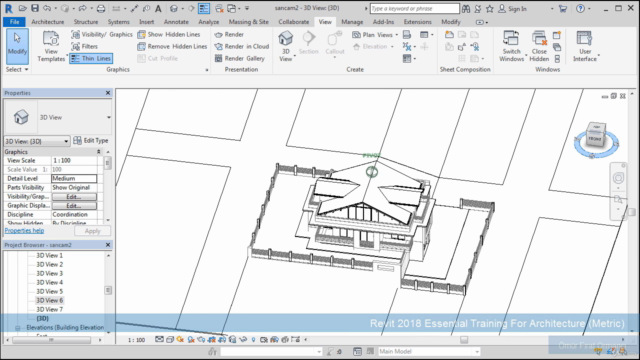Screen dimensions: 640x360
Task: Start Render from Presentation panel
Action: (x=229, y=35)
